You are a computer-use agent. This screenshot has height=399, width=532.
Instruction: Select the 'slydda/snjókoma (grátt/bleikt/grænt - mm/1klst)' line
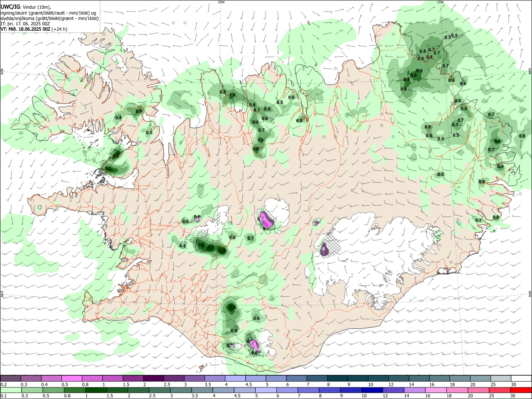click(50, 18)
